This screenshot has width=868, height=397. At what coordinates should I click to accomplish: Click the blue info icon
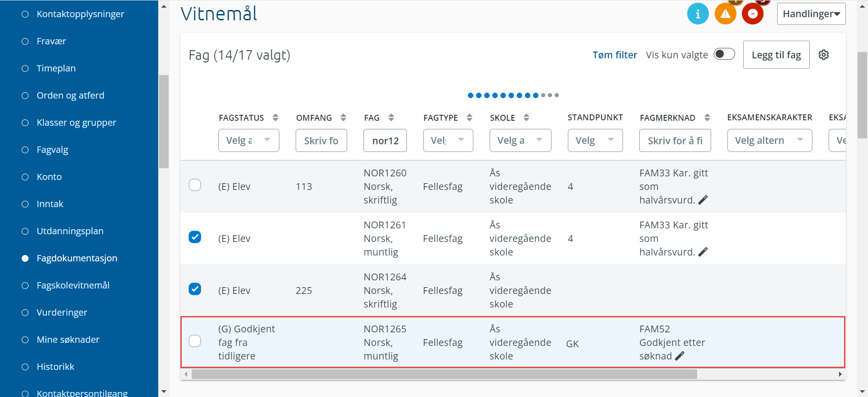click(698, 14)
